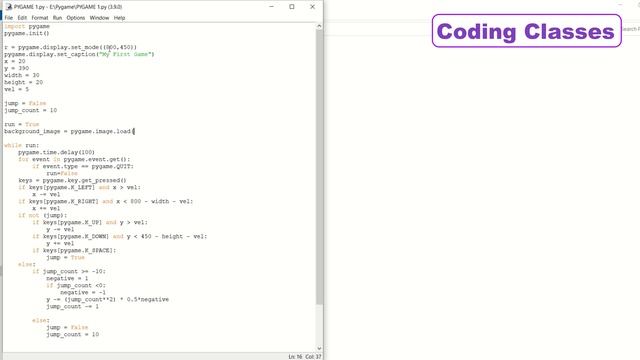Click the 'import pygame' line

(27, 26)
